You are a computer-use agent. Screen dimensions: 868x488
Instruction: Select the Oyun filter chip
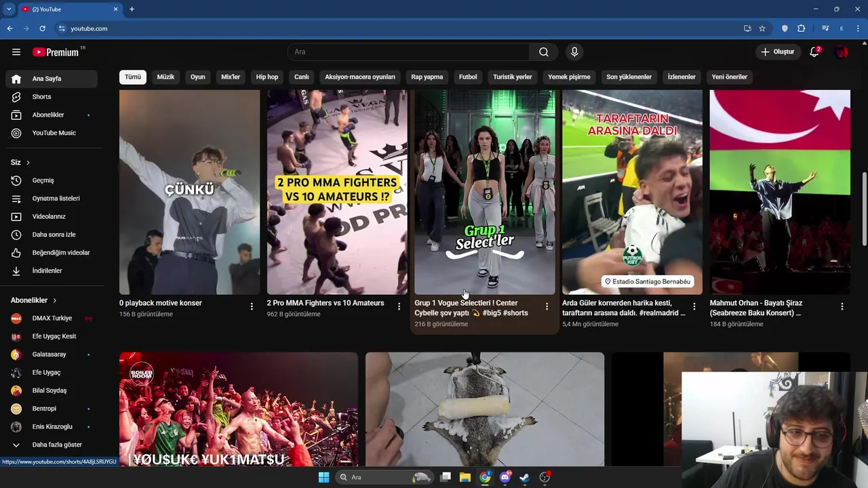pos(198,77)
